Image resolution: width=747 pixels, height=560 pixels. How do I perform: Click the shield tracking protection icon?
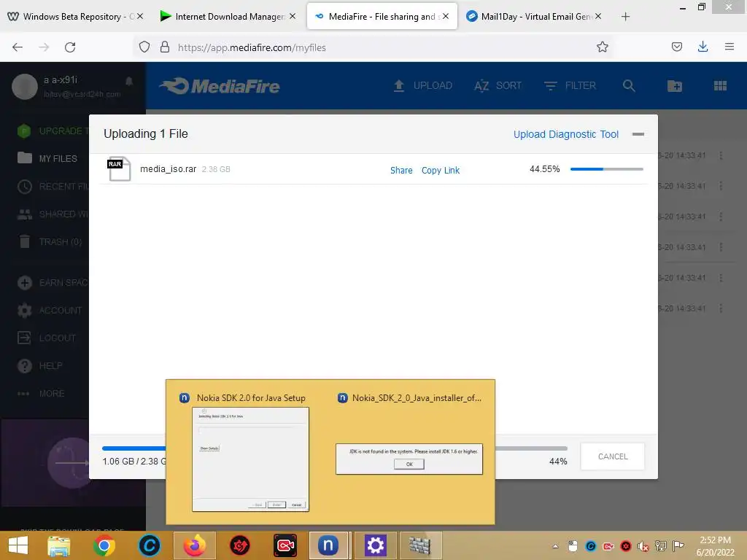pyautogui.click(x=144, y=47)
